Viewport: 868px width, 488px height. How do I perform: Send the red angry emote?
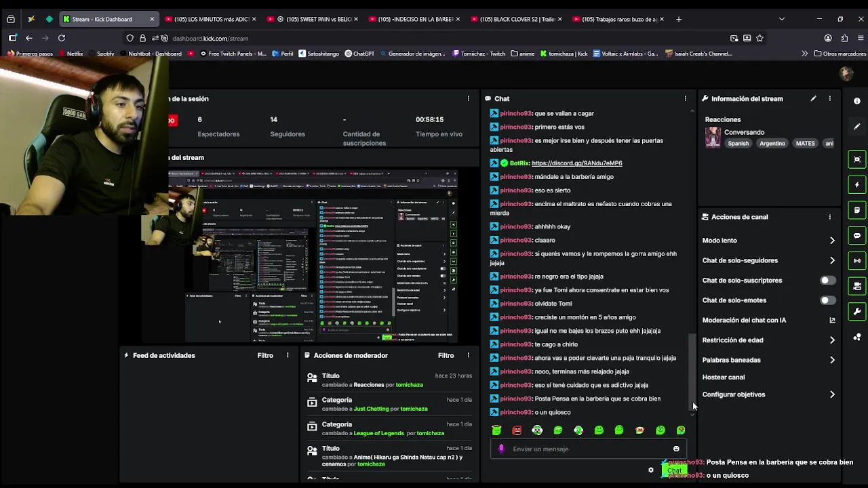click(x=517, y=430)
